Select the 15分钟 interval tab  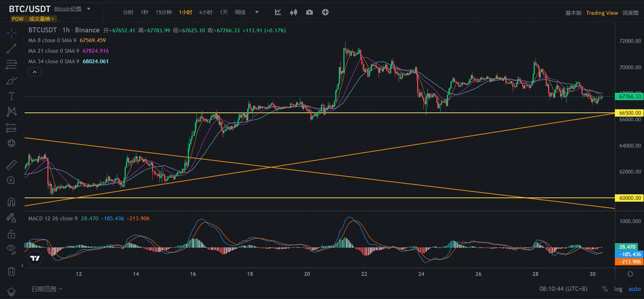coord(164,12)
